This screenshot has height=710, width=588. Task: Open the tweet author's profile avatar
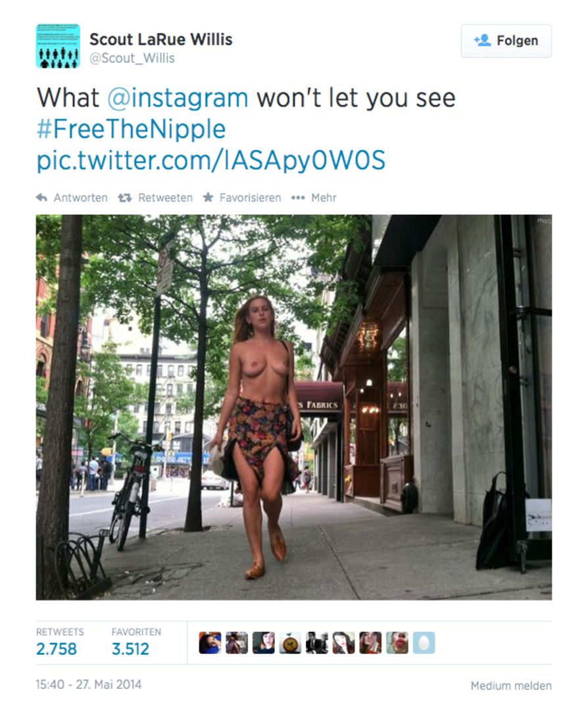[58, 47]
